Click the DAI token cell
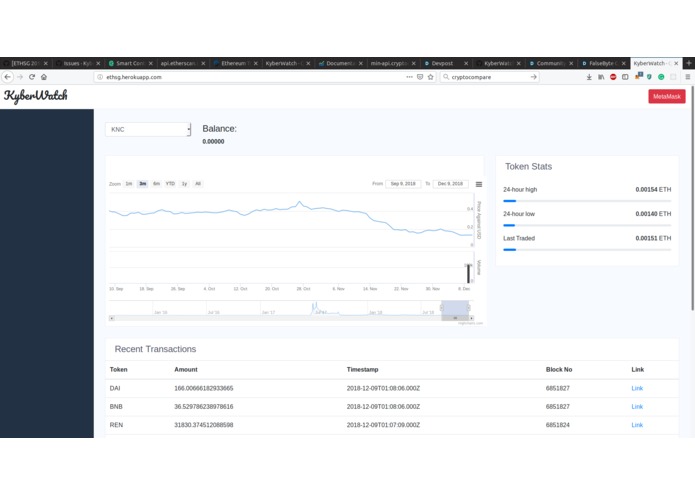 coord(115,388)
